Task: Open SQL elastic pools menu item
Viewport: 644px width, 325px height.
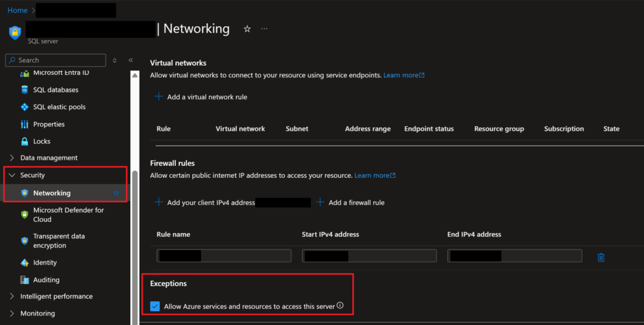Action: point(60,107)
